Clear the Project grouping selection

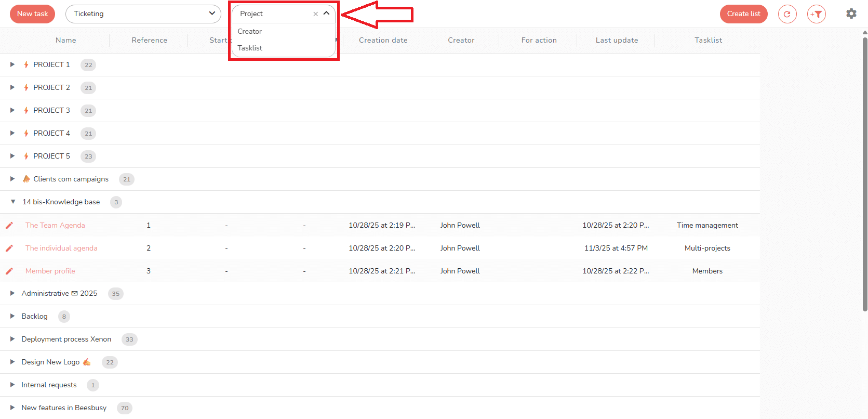click(x=315, y=14)
